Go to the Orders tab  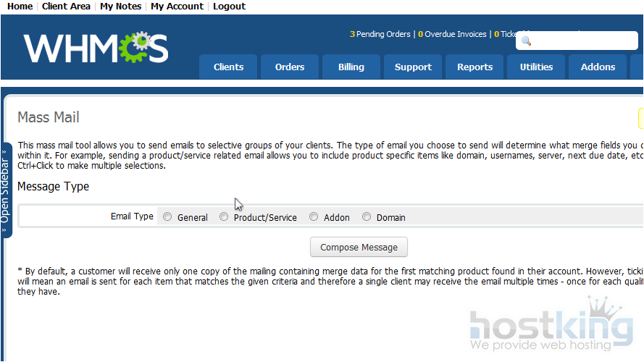coord(290,67)
